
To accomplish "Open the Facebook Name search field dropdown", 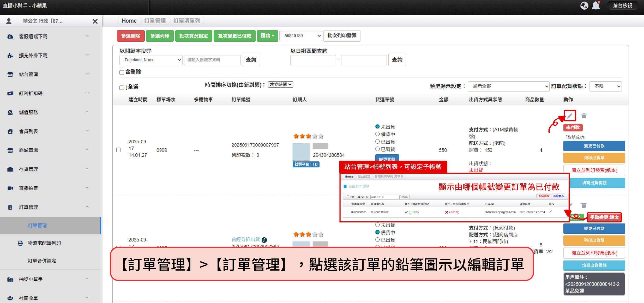I will 151,60.
